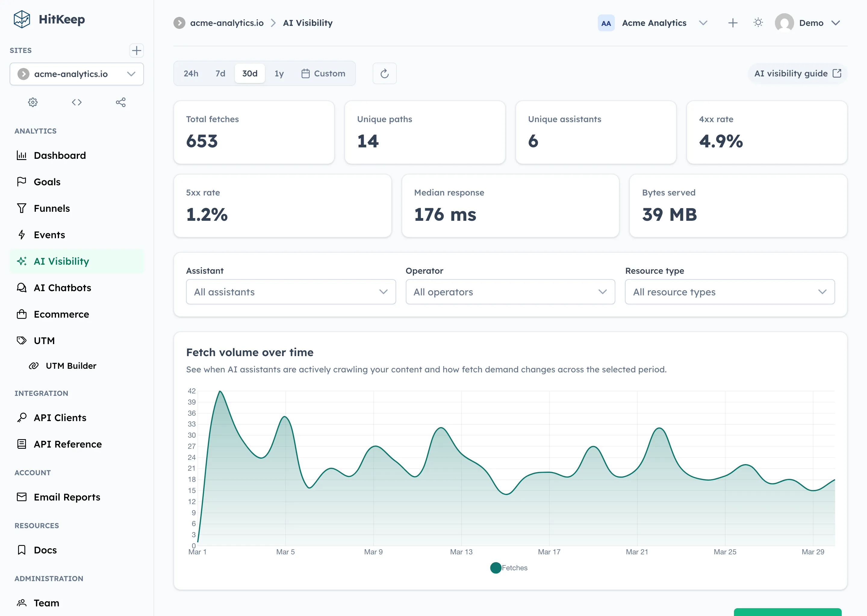Screen dimensions: 867x616
Task: Expand the All resource types dropdown
Action: [x=729, y=292]
